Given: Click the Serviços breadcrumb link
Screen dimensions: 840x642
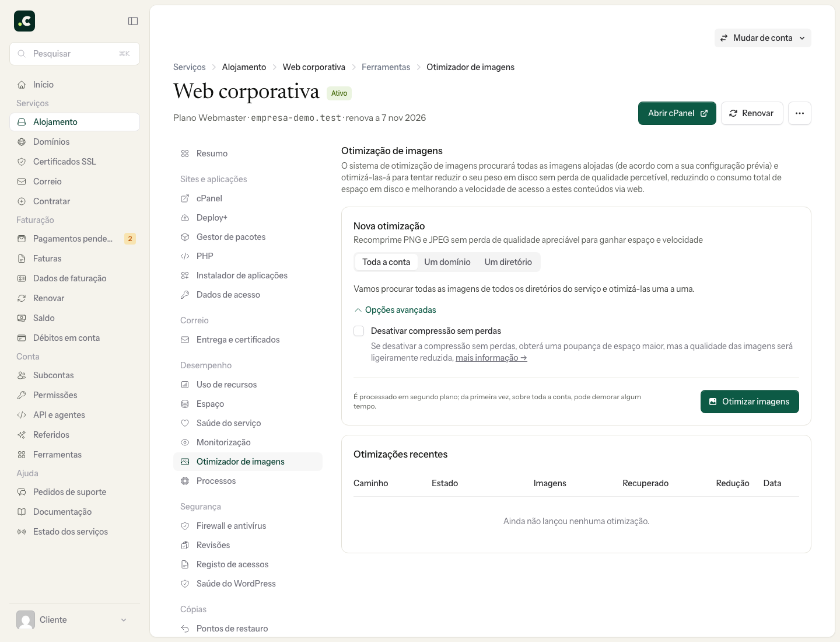Looking at the screenshot, I should [x=190, y=67].
